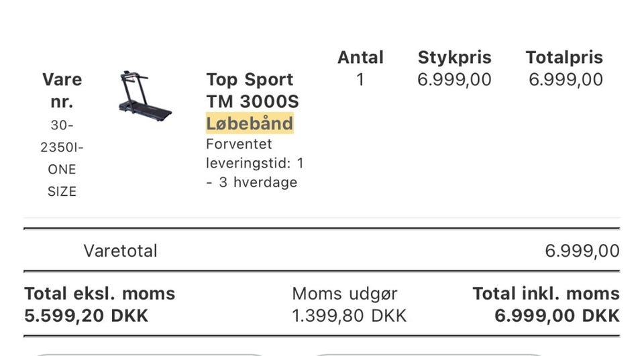Click the Moms udgør label
Viewport: 644px width, 356px height.
(x=345, y=294)
